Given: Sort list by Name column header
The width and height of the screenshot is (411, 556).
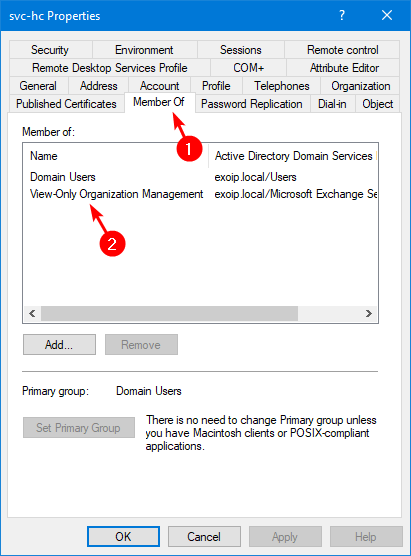Looking at the screenshot, I should [x=116, y=156].
